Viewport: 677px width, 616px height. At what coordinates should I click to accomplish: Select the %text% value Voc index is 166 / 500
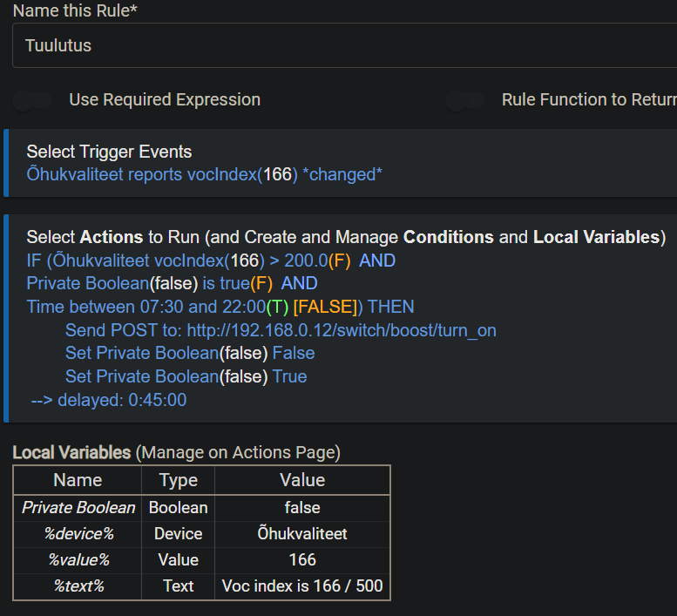tap(302, 586)
